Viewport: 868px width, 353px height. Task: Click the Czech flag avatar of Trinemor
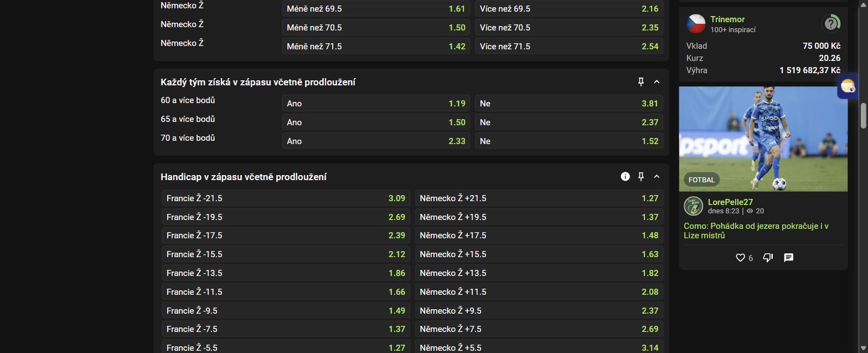pos(696,24)
